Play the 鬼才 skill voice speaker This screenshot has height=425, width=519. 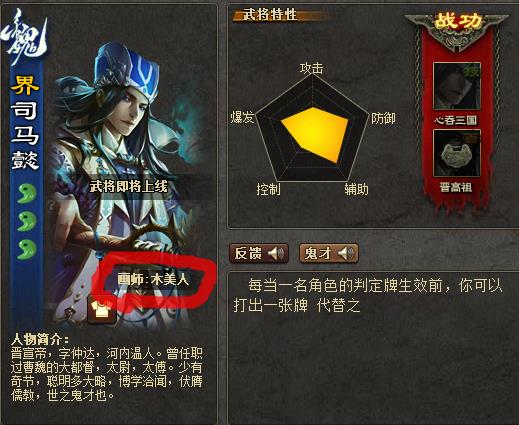point(346,254)
